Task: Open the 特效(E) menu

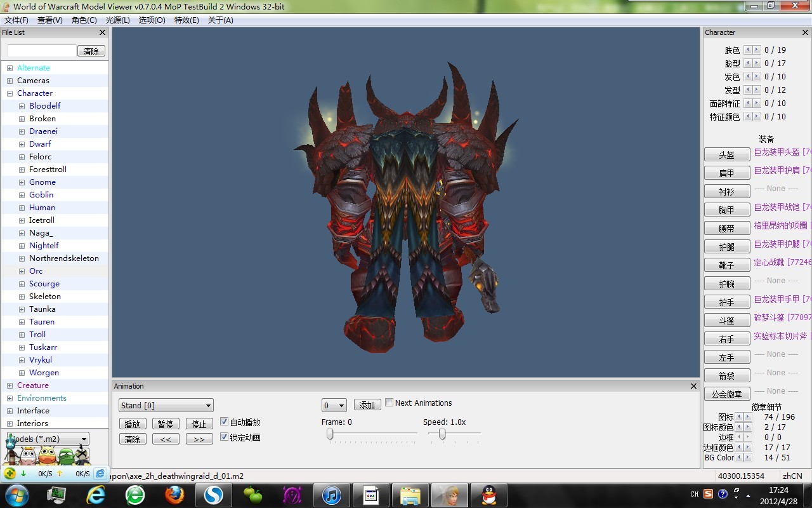Action: click(187, 20)
